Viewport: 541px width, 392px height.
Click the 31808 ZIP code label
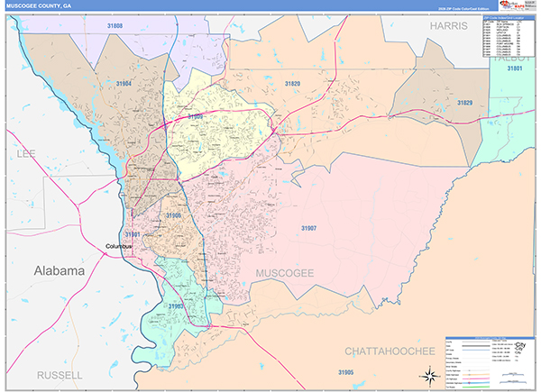tap(115, 26)
